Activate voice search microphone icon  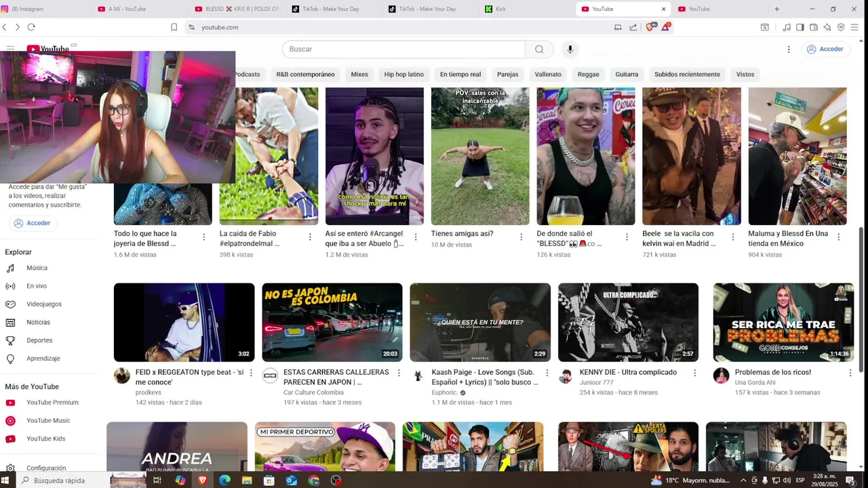570,49
